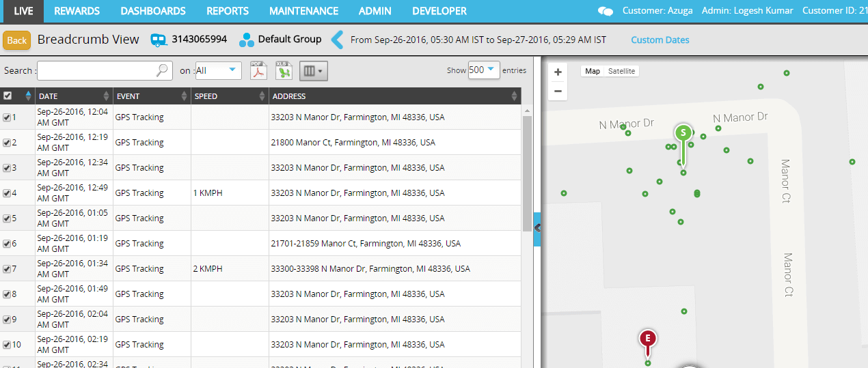Open the REWARDS menu
Screen dimensions: 868x368
point(77,11)
